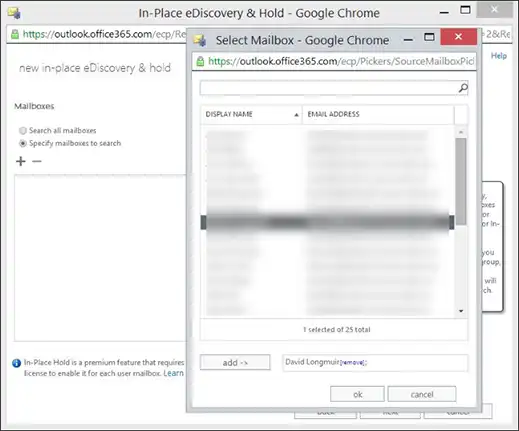The width and height of the screenshot is (519, 431).
Task: Select the highlighted row in the mailbox list
Action: 327,222
